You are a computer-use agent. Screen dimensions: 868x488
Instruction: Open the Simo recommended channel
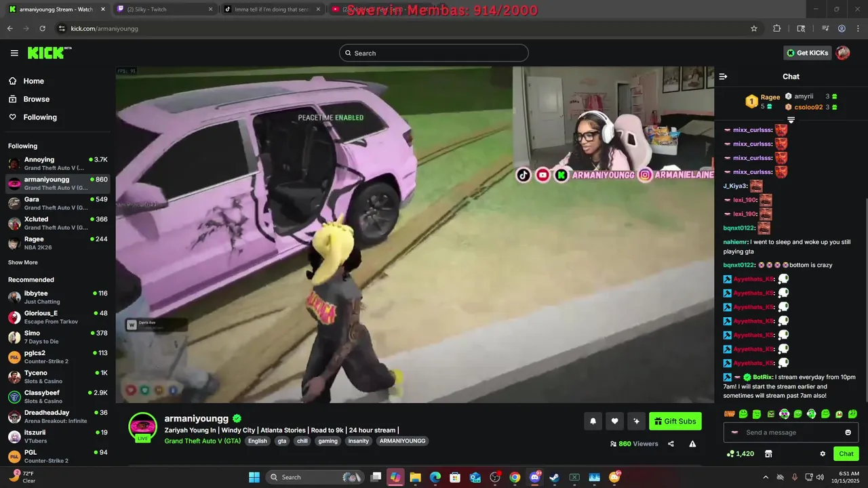(58, 337)
